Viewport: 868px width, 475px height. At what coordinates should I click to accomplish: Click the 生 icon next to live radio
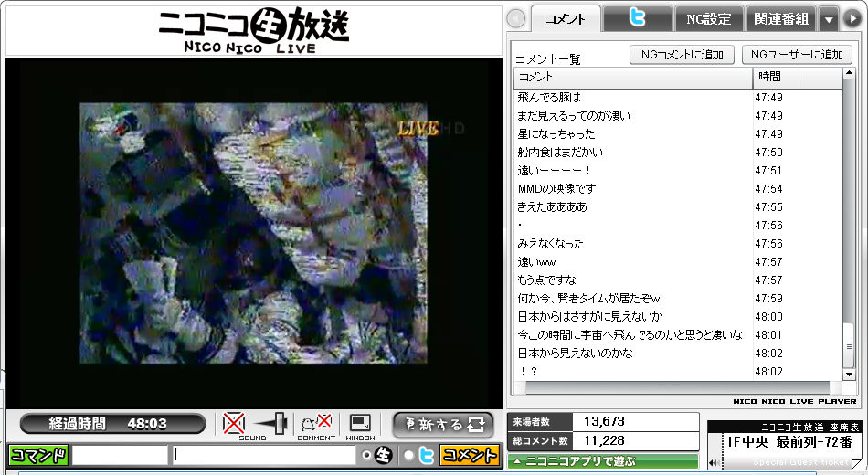384,455
